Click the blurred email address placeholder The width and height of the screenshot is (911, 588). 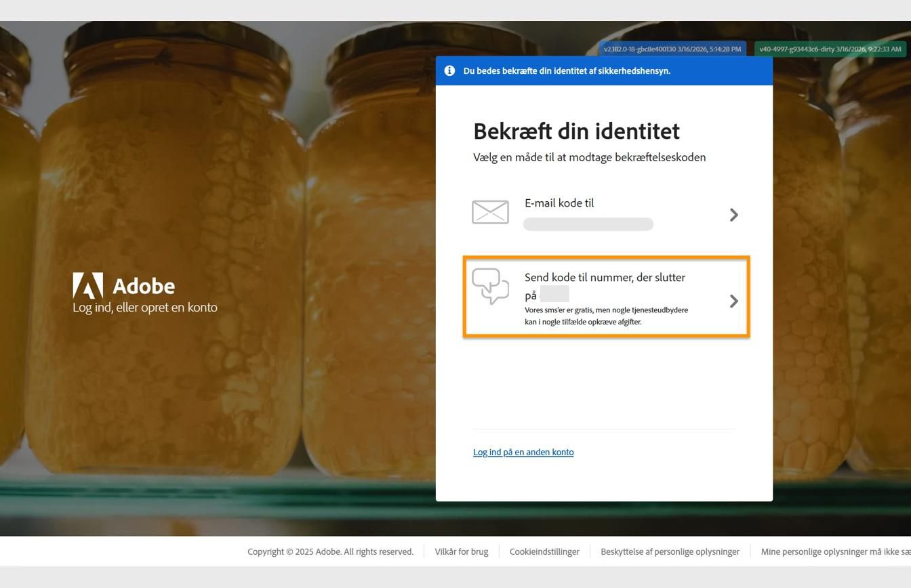(x=588, y=224)
